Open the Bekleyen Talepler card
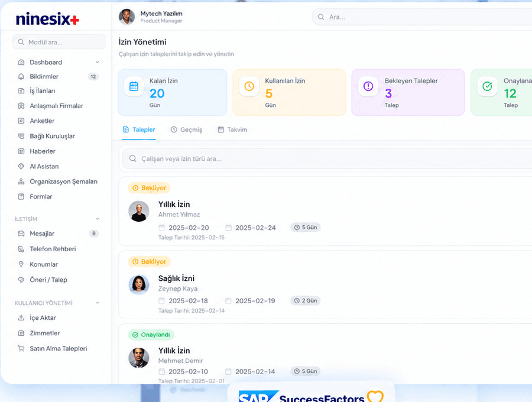Screen dimensions: 532x402 408,93
